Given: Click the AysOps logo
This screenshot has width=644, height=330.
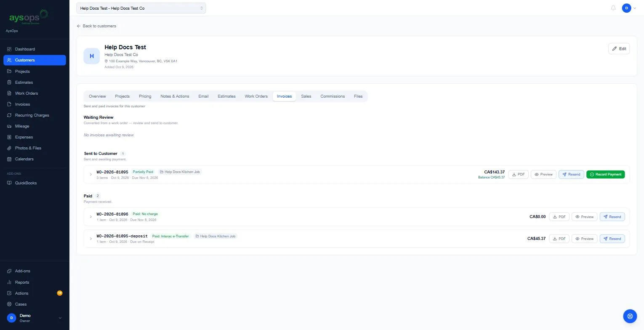Looking at the screenshot, I should tap(28, 17).
